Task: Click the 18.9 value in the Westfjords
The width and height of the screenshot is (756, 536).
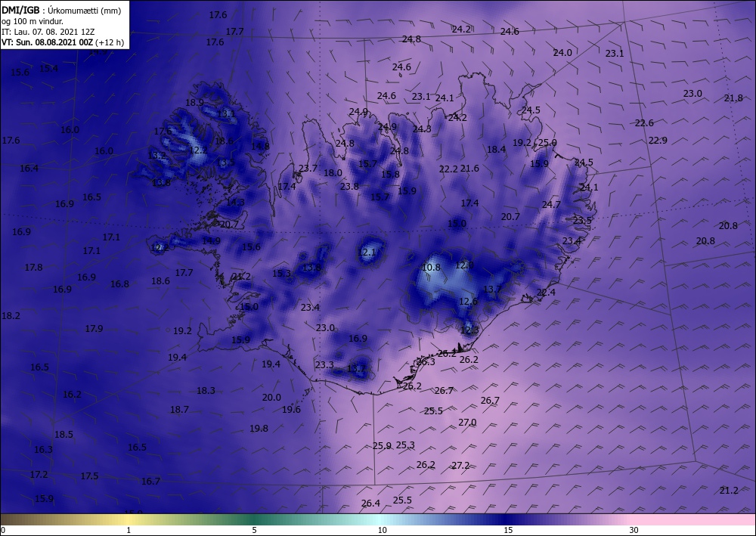Action: point(194,102)
